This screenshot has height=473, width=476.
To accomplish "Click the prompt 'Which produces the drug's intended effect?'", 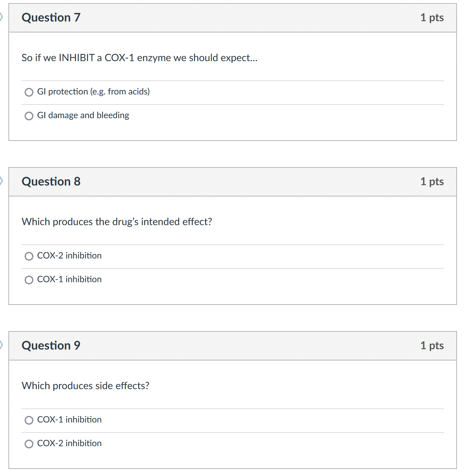I will tap(117, 222).
